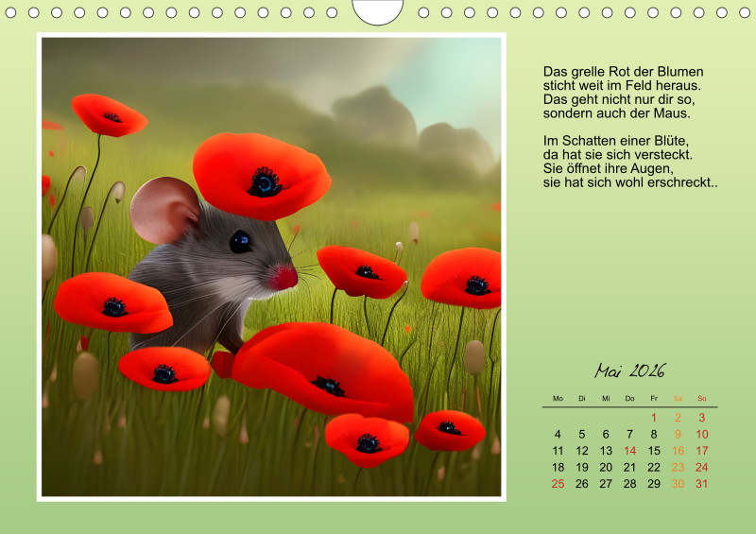Pick red Sunday date 3
756x534 pixels.
click(x=702, y=418)
